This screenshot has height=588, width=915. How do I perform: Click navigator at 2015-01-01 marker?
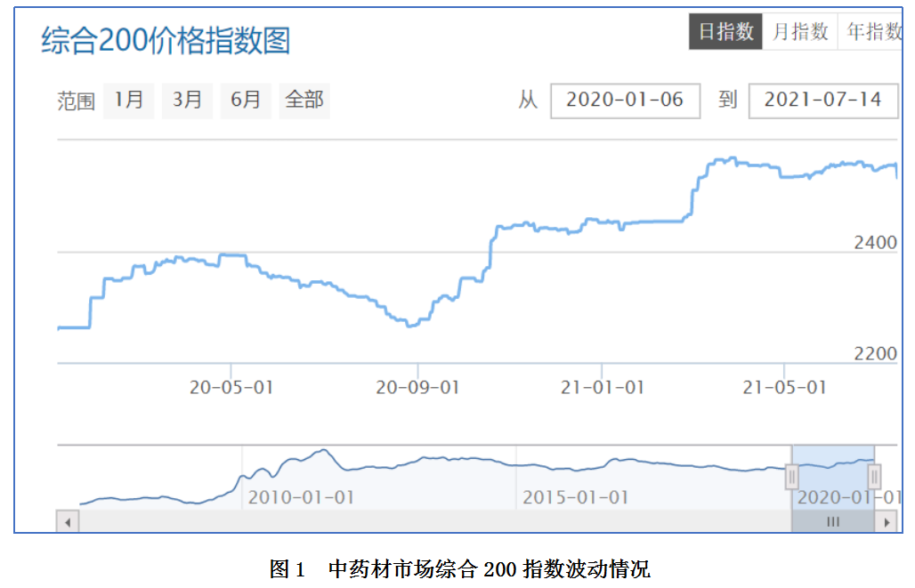point(575,496)
